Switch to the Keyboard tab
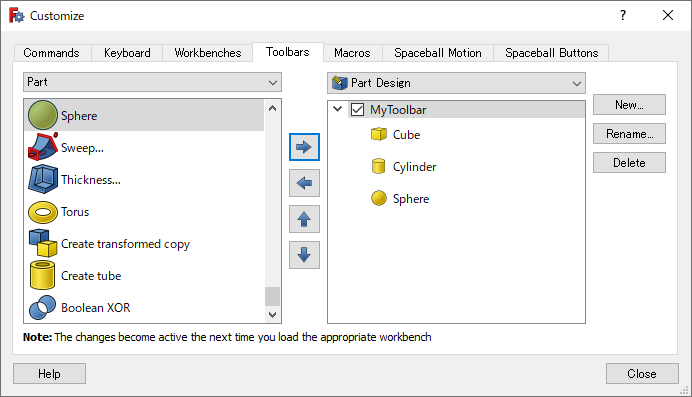The height and width of the screenshot is (397, 692). [127, 53]
